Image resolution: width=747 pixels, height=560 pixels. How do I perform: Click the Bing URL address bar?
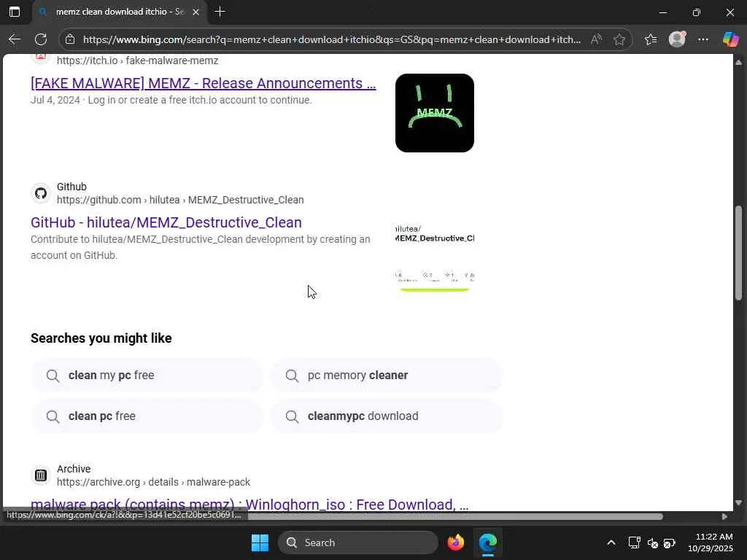(332, 39)
